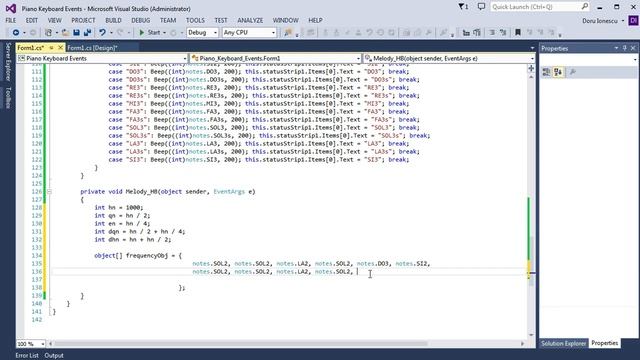The width and height of the screenshot is (640, 360).
Task: Click the DI account avatar
Action: pyautogui.click(x=633, y=20)
